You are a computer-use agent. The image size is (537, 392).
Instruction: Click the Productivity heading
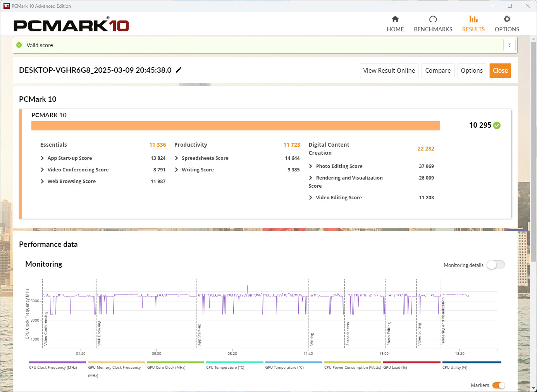tap(191, 145)
